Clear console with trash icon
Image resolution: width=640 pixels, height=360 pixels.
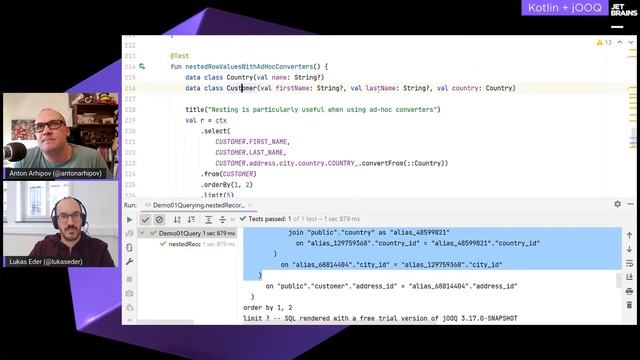[629, 305]
